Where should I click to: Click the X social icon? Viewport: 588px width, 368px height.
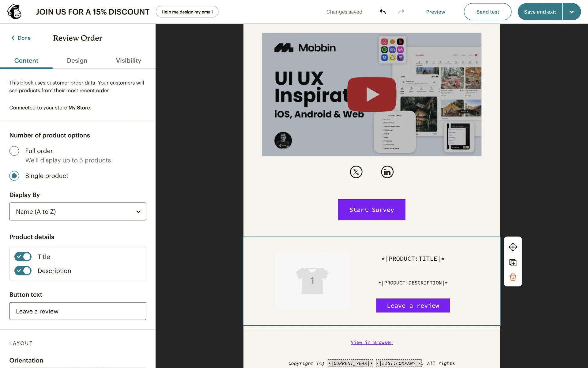point(356,172)
